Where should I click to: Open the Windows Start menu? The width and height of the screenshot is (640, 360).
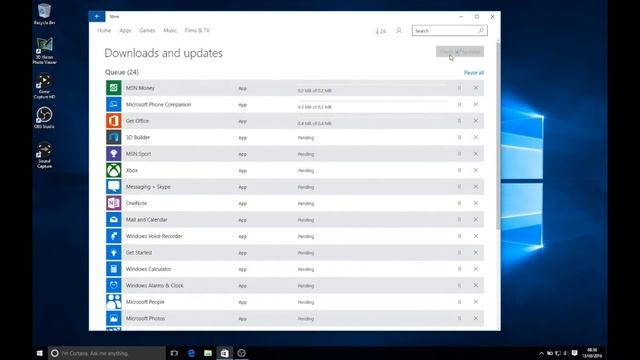[40, 353]
